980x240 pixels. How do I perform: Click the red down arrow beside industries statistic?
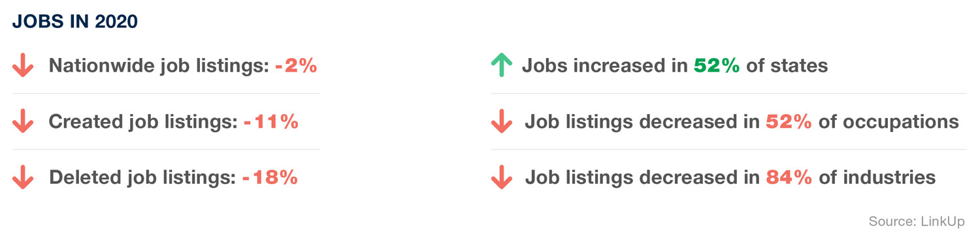[501, 177]
